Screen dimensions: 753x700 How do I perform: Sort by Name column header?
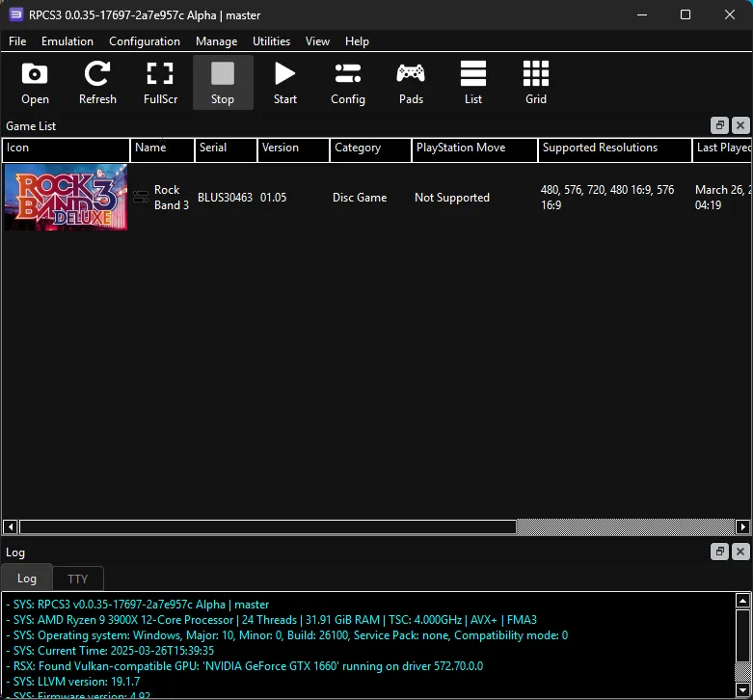point(162,149)
